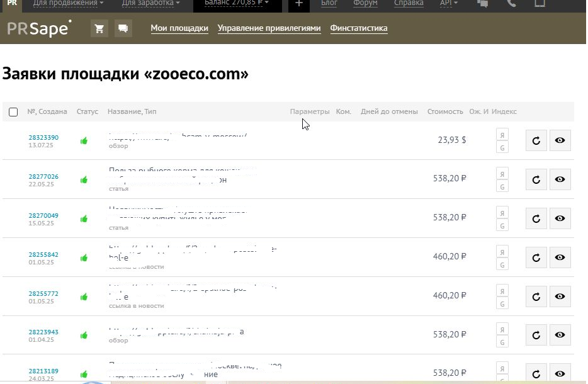588x384 pixels.
Task: Click the PRSape logo
Action: (x=39, y=28)
